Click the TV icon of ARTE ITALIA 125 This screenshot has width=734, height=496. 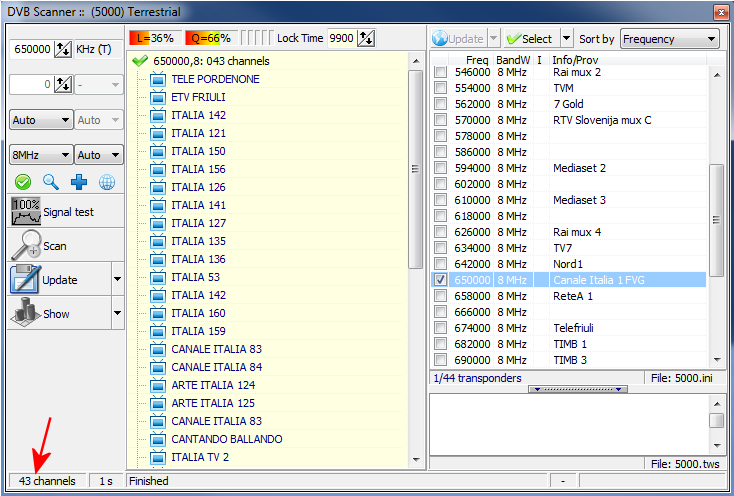coord(158,403)
